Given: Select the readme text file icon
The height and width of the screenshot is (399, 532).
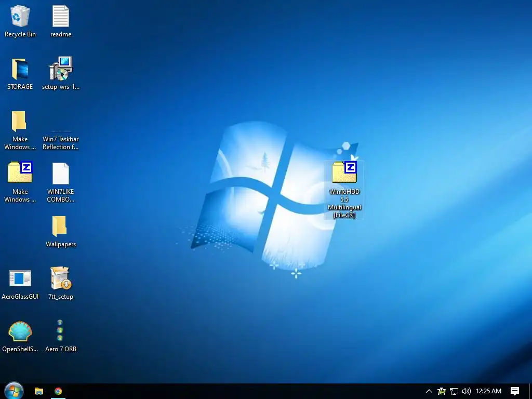Looking at the screenshot, I should click(61, 16).
